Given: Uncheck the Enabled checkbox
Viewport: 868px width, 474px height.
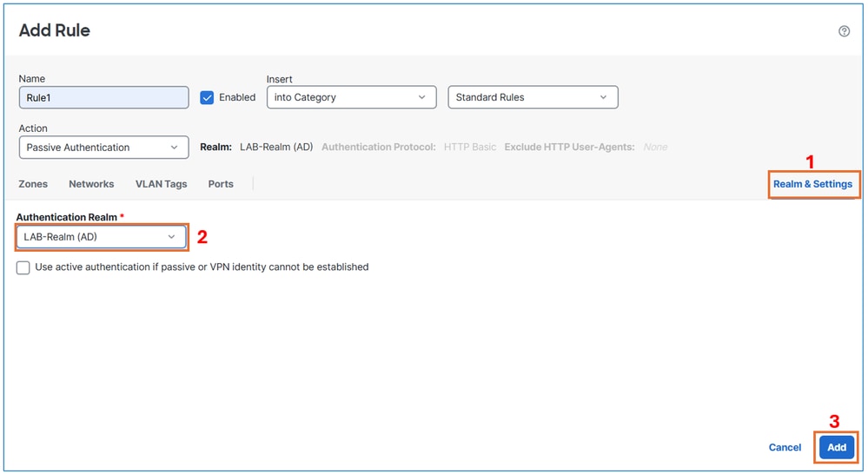Looking at the screenshot, I should click(207, 98).
